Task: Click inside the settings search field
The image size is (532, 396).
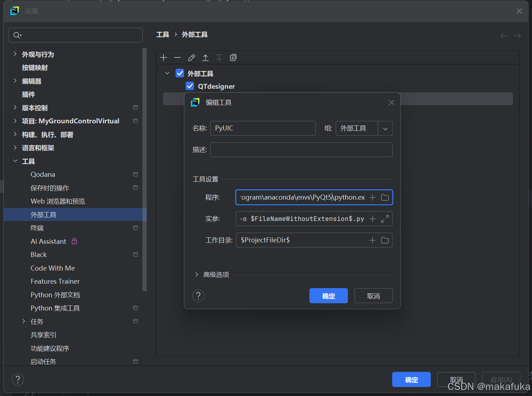Action: pyautogui.click(x=75, y=35)
